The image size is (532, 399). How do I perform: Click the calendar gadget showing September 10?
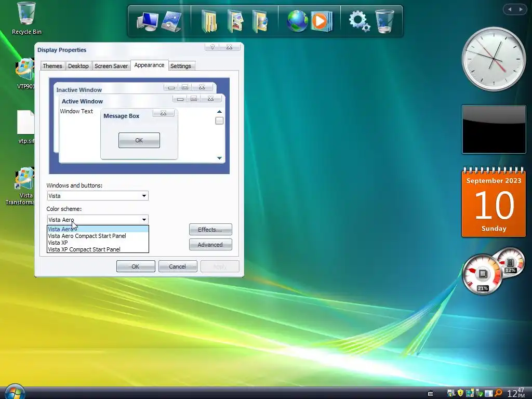pos(494,202)
